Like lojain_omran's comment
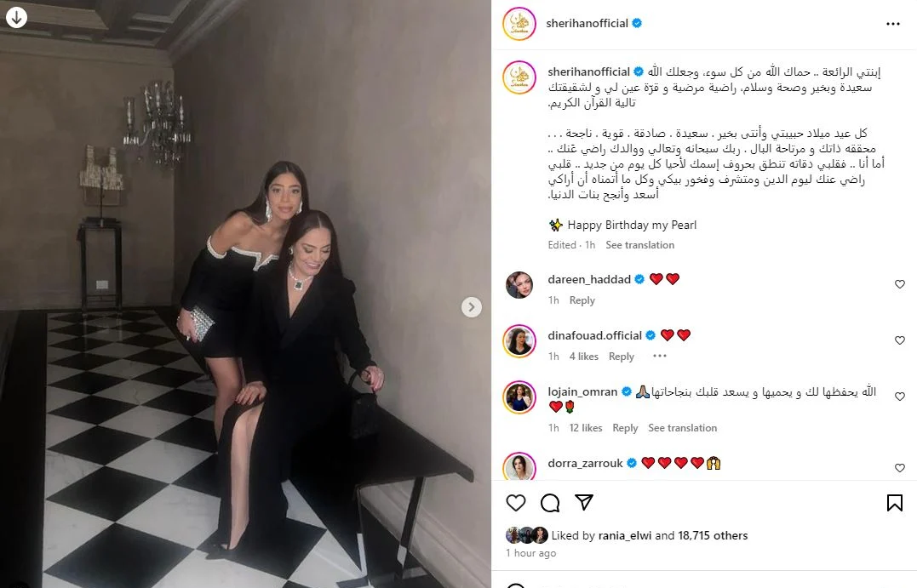Viewport: 917px width, 588px height. pyautogui.click(x=899, y=397)
